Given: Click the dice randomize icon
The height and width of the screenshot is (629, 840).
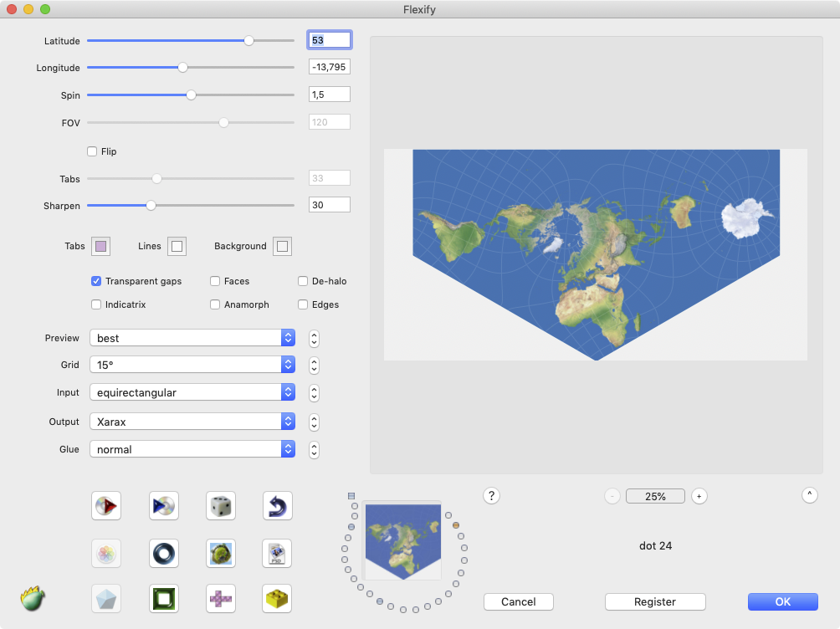Looking at the screenshot, I should click(x=220, y=505).
